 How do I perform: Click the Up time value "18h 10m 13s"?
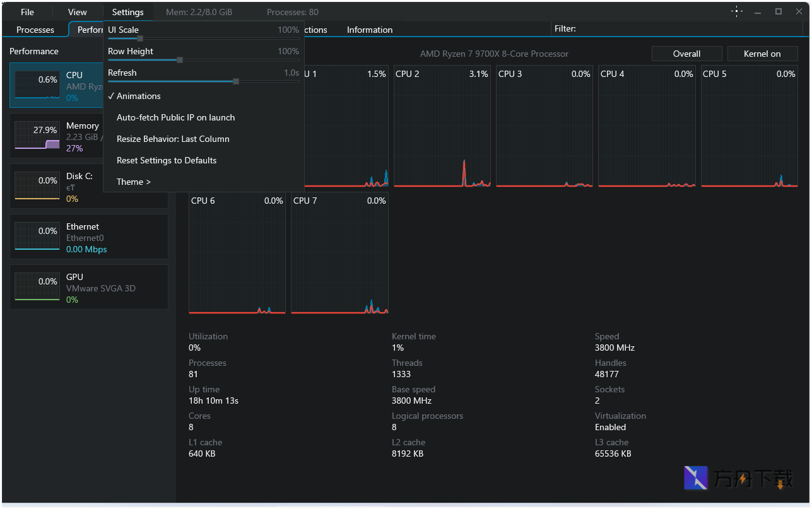(213, 401)
